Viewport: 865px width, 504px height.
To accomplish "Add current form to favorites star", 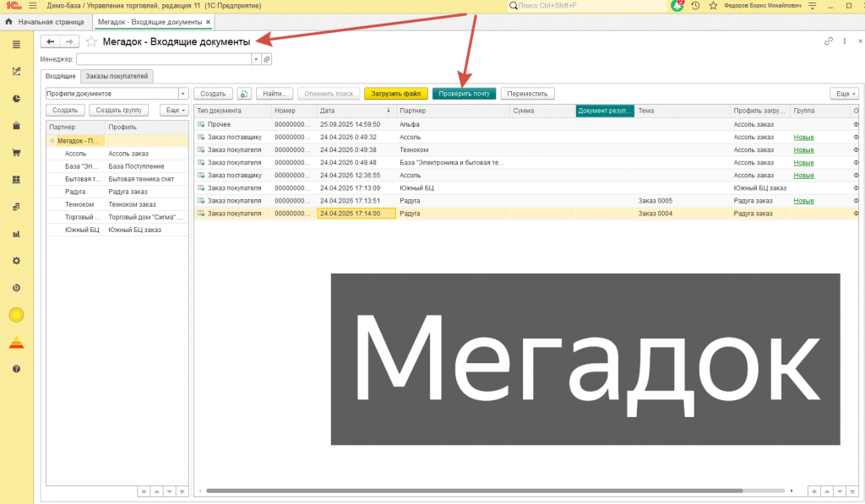I will coord(91,41).
